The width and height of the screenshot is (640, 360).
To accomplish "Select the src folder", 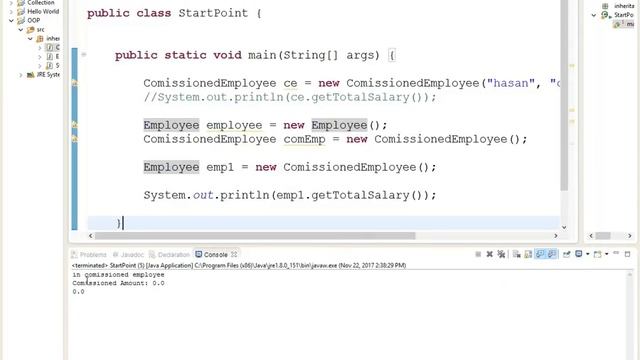I will [x=36, y=30].
